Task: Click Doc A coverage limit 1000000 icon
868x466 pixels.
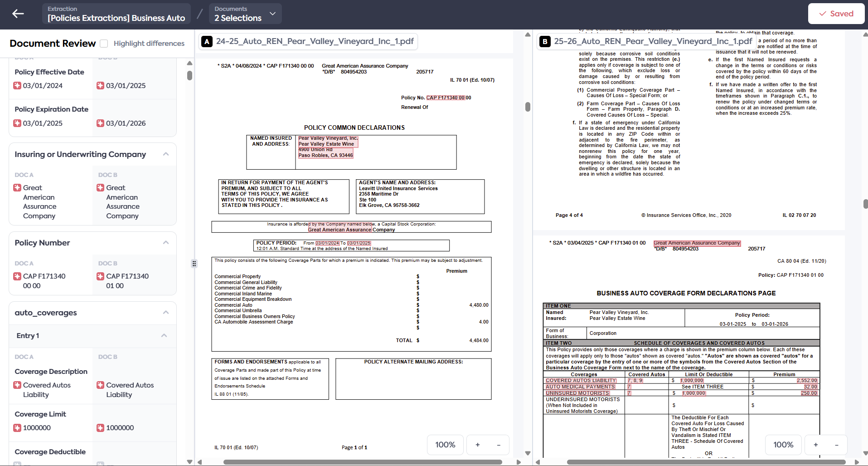Action: (x=17, y=428)
